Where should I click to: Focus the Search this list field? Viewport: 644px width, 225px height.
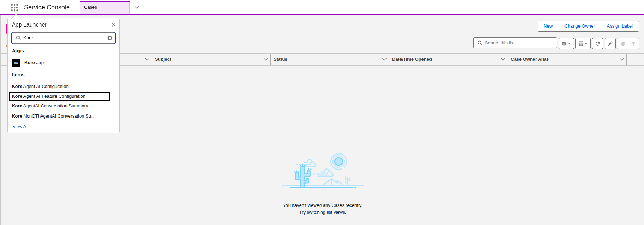tap(515, 43)
